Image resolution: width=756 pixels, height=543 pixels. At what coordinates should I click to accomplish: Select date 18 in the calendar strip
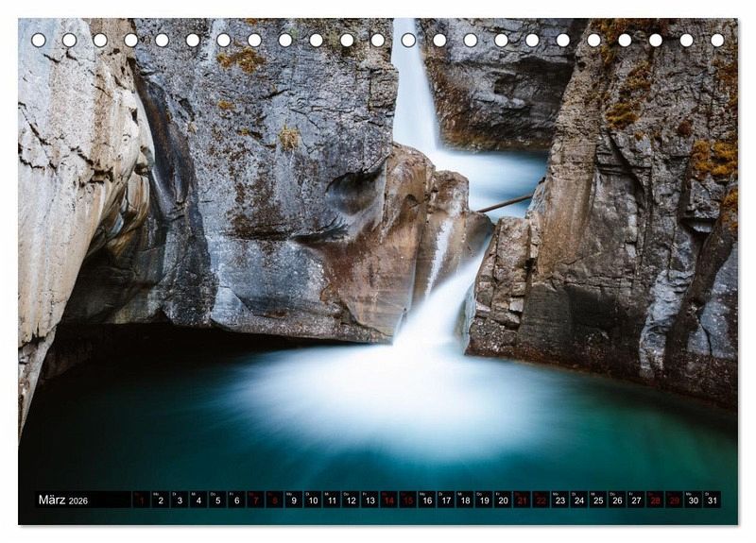(465, 500)
